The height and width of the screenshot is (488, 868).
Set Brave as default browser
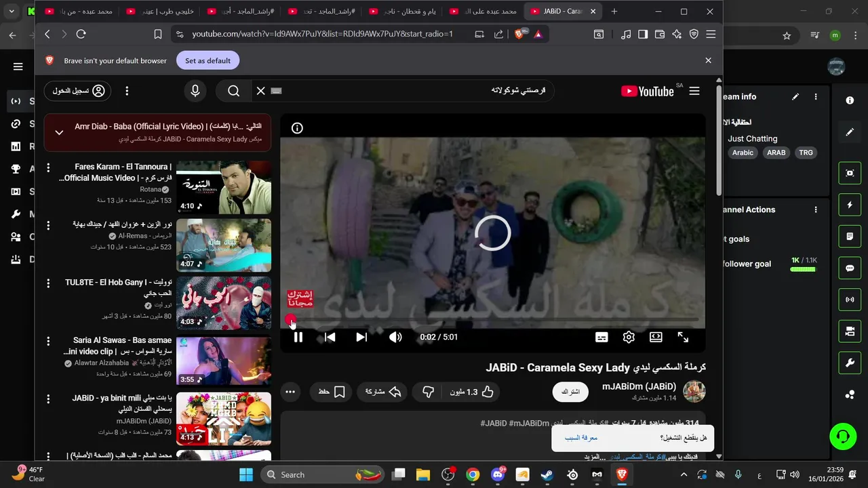pyautogui.click(x=208, y=60)
